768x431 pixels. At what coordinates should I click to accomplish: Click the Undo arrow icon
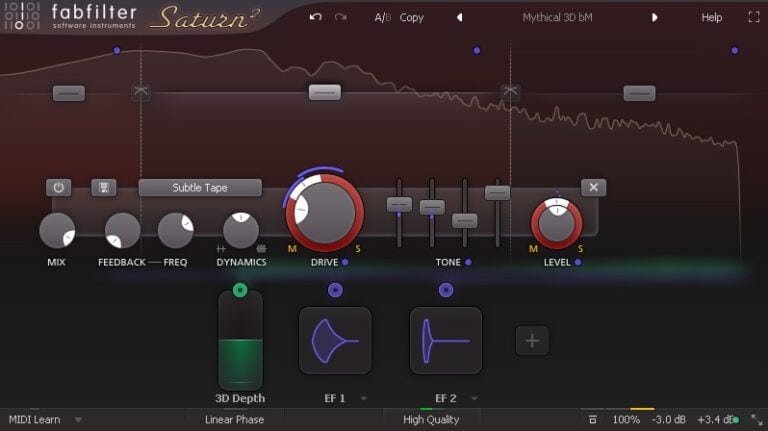315,17
